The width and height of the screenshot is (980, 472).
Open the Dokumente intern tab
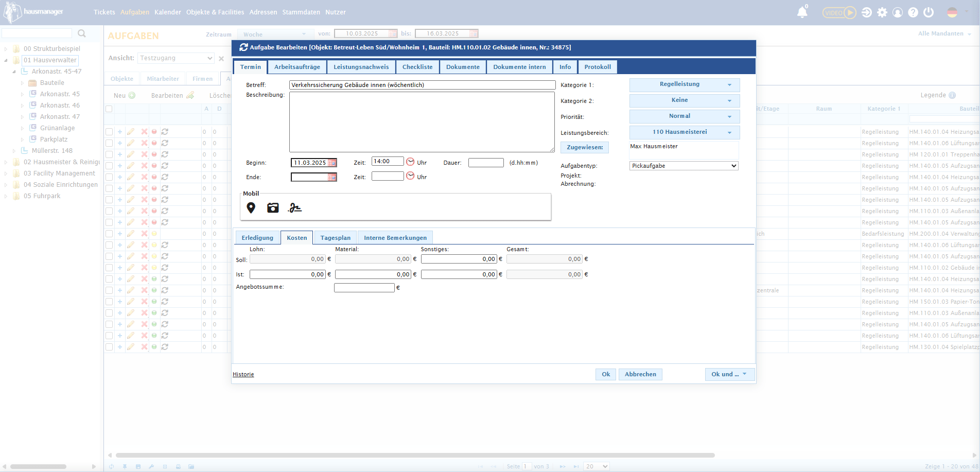pos(519,67)
